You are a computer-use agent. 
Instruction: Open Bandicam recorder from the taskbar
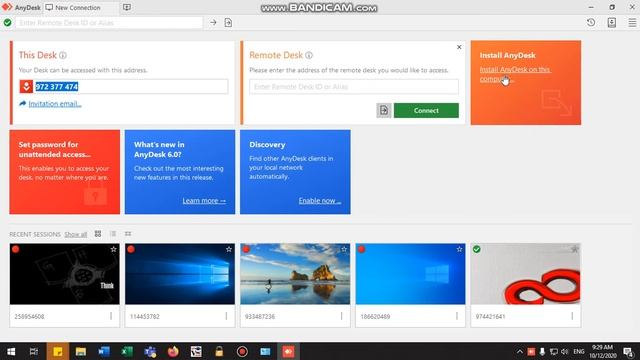click(242, 351)
